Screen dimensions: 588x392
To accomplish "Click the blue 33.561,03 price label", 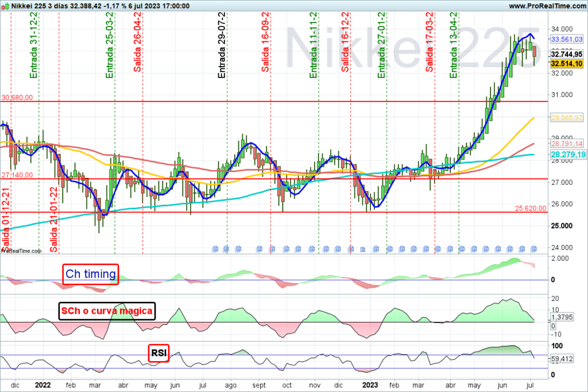I will click(x=567, y=40).
